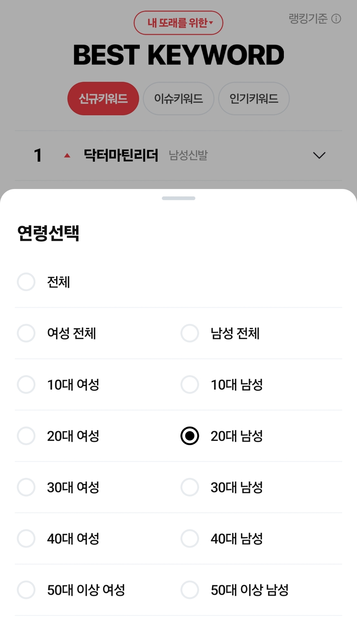Select the 50대 이상 남성 radio option

(190, 590)
